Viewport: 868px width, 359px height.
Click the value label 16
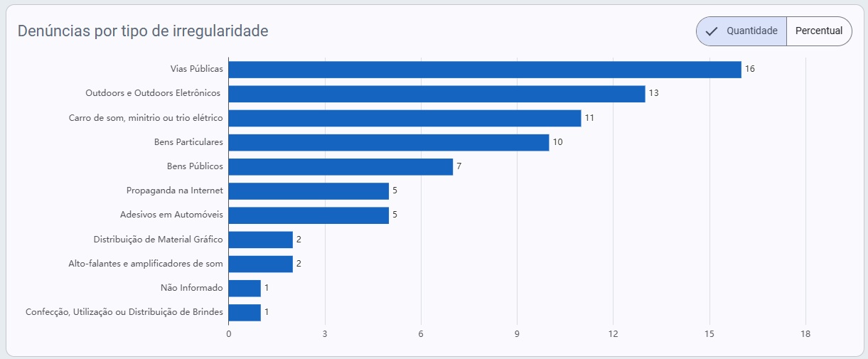pos(750,69)
